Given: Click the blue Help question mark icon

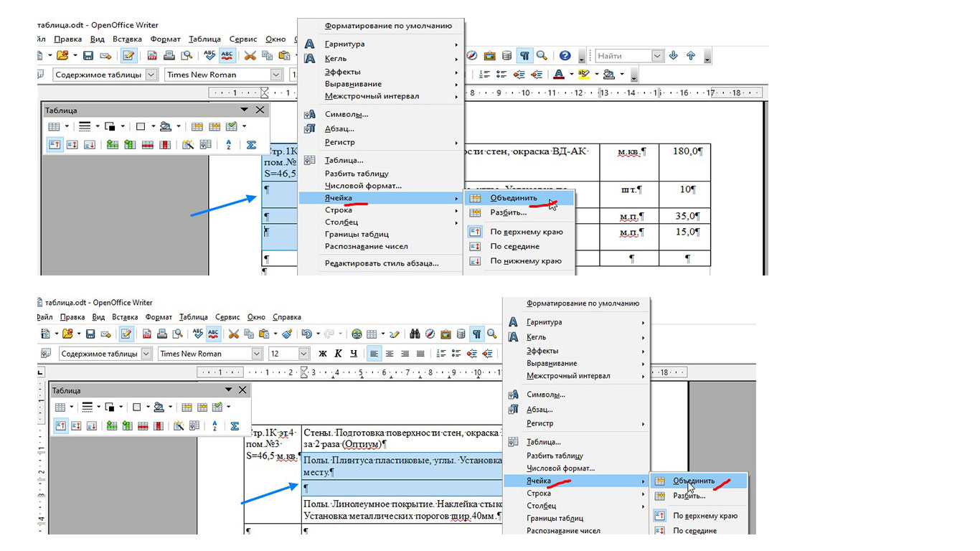Looking at the screenshot, I should pyautogui.click(x=565, y=55).
